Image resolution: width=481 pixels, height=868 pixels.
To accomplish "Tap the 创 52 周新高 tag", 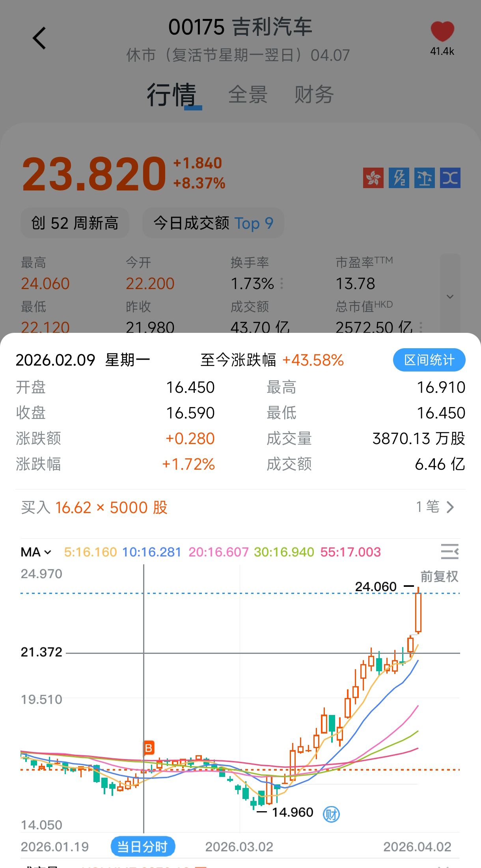I will point(75,223).
